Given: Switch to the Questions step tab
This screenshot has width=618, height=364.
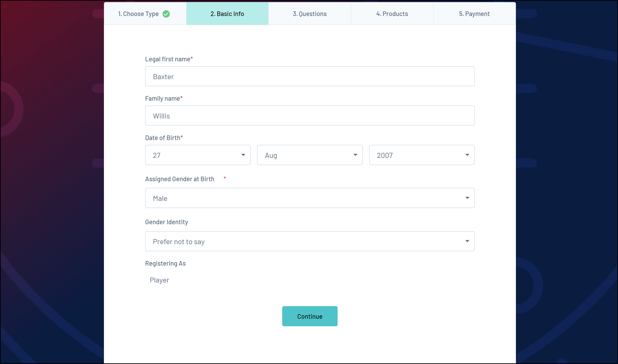Looking at the screenshot, I should click(310, 14).
